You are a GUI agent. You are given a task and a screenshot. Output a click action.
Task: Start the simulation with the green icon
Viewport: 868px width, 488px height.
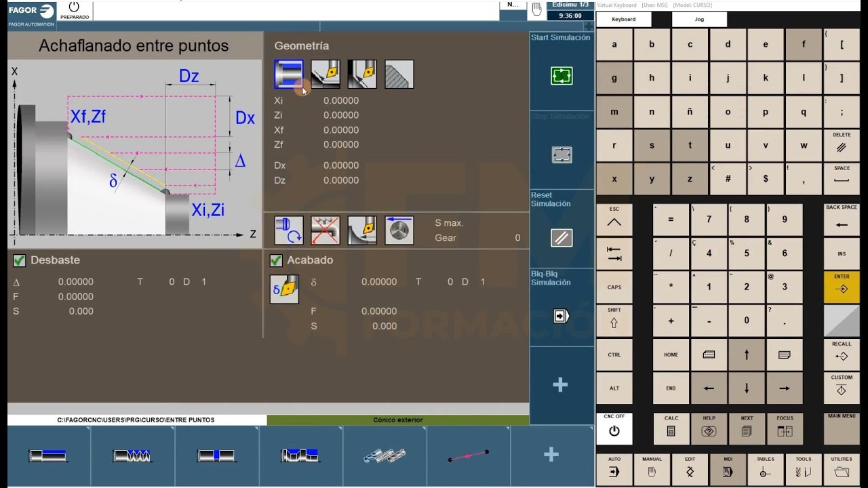pos(561,76)
